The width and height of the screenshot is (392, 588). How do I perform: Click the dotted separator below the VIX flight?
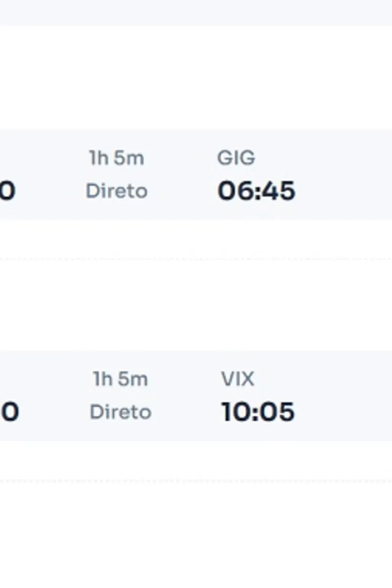196,481
